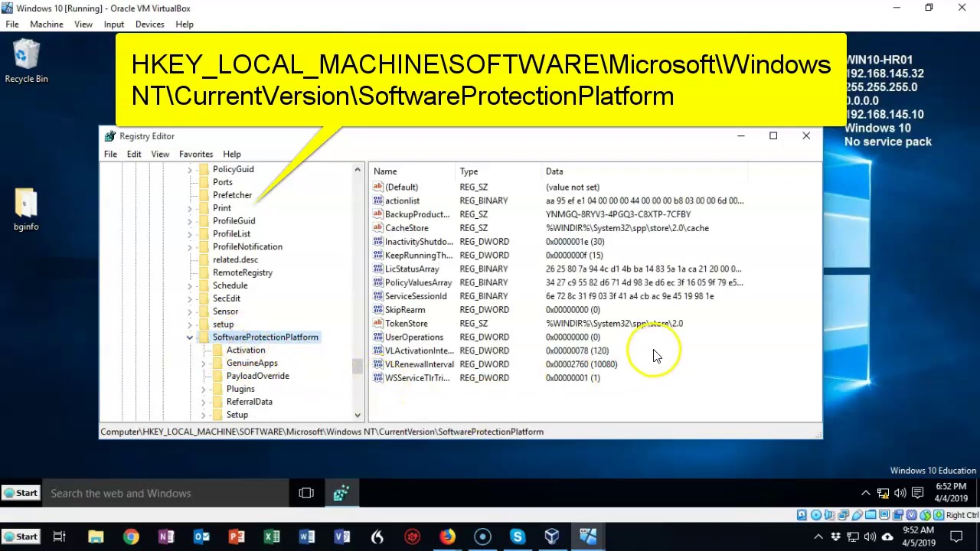Image resolution: width=980 pixels, height=551 pixels.
Task: Open OneNote from the host taskbar
Action: coord(166,536)
